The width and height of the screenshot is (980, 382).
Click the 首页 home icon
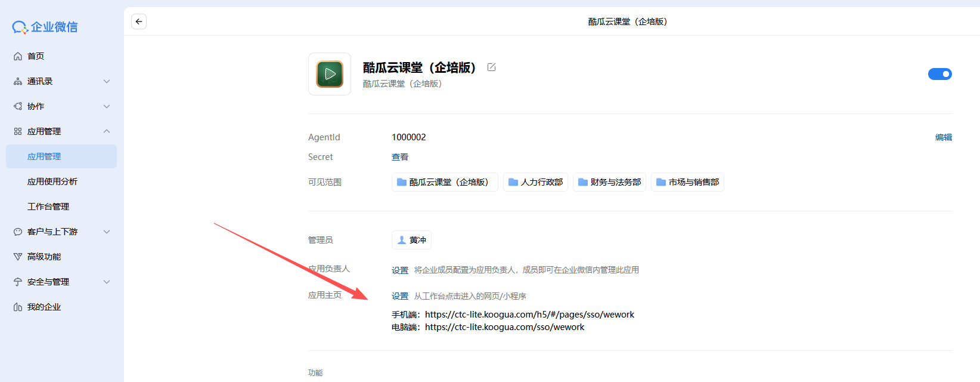18,56
